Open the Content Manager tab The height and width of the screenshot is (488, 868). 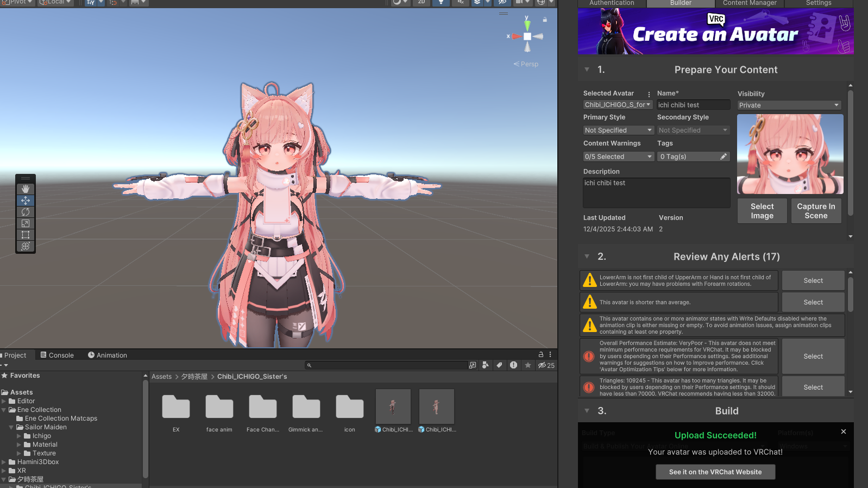[750, 3]
